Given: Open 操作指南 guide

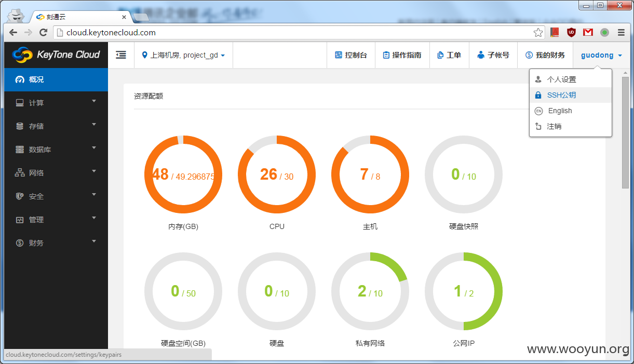Looking at the screenshot, I should coord(402,55).
